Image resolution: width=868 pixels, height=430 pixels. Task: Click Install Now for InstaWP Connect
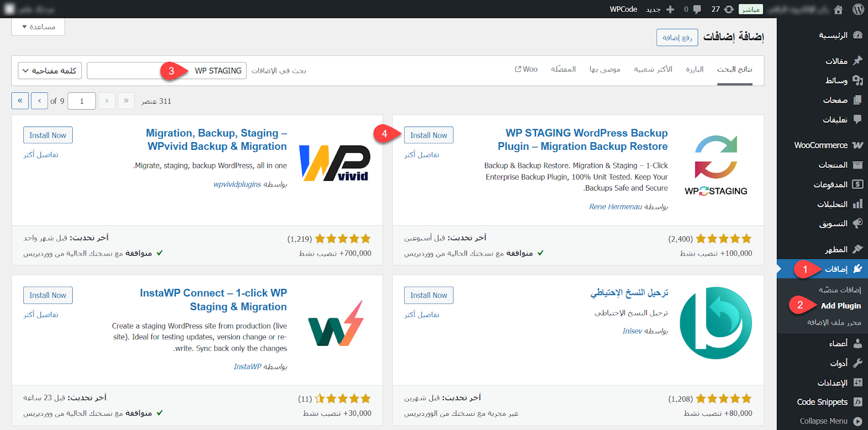point(48,295)
